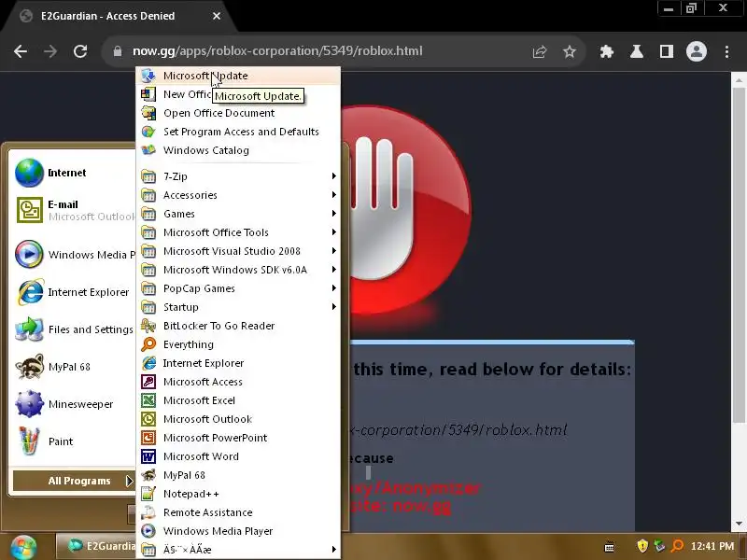Launch BitLocker To Go Reader

[238, 326]
